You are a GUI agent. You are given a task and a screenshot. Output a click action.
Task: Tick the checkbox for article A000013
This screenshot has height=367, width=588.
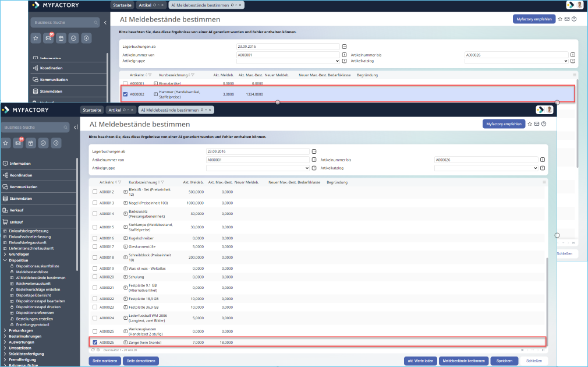point(95,203)
